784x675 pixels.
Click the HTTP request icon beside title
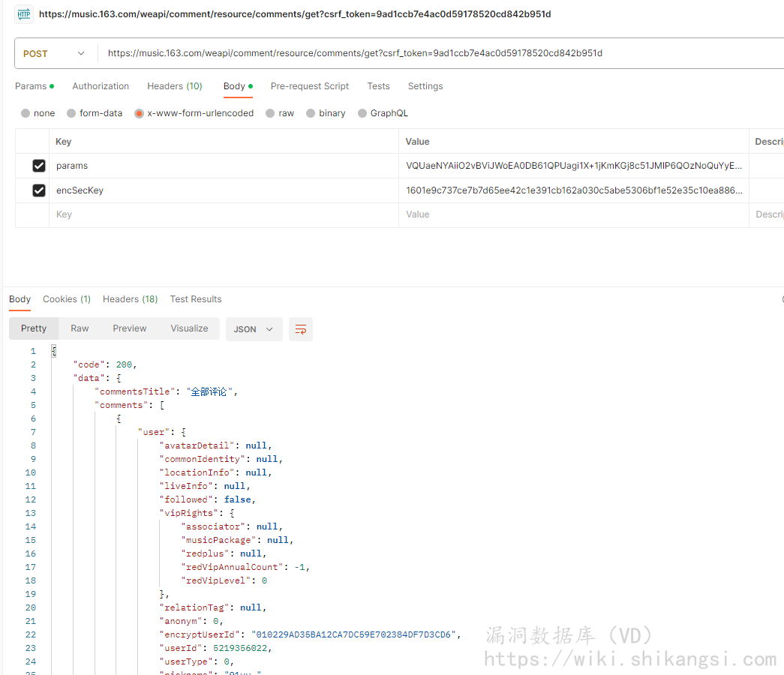24,13
